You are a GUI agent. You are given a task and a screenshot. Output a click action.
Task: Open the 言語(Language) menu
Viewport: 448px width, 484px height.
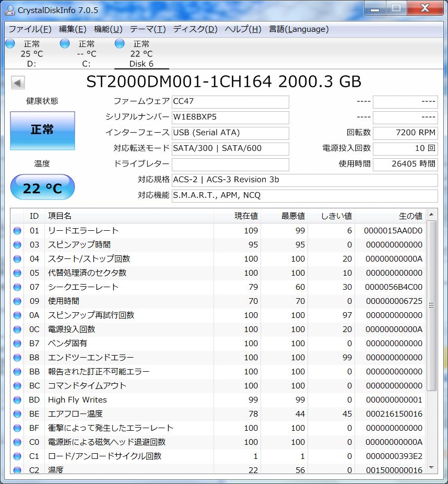297,29
